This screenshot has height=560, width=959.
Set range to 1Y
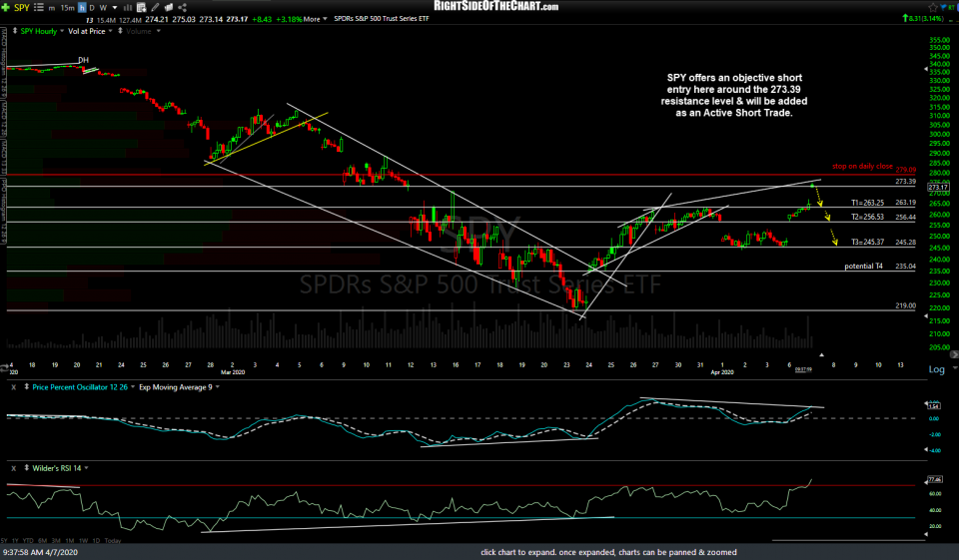pyautogui.click(x=15, y=540)
